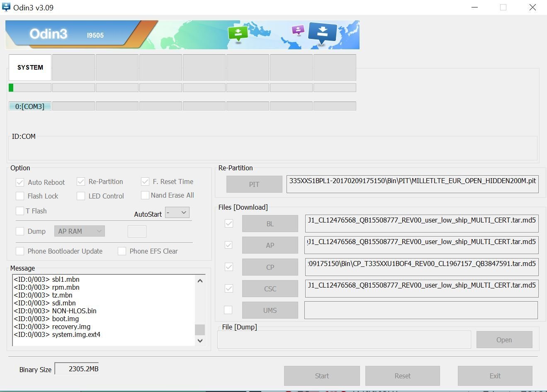Check Phone Bootloader Update
The height and width of the screenshot is (392, 547).
pyautogui.click(x=20, y=251)
